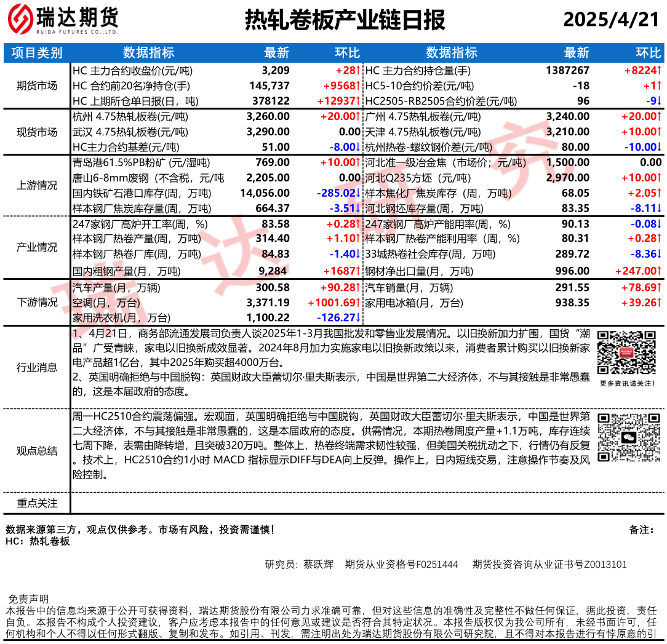Viewport: 667px width, 644px height.
Task: Click the 14,056.00 iron ore inventory value
Action: [x=264, y=193]
